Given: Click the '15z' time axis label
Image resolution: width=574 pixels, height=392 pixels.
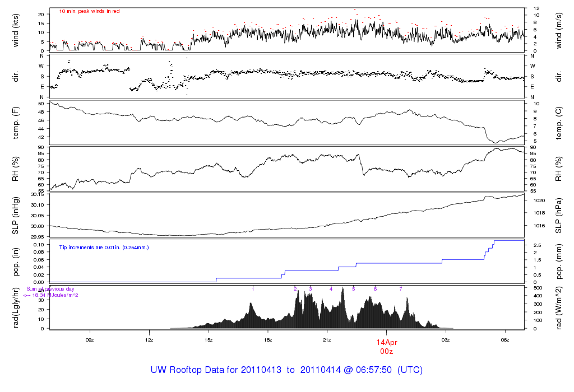Looking at the screenshot, I should pos(209,340).
